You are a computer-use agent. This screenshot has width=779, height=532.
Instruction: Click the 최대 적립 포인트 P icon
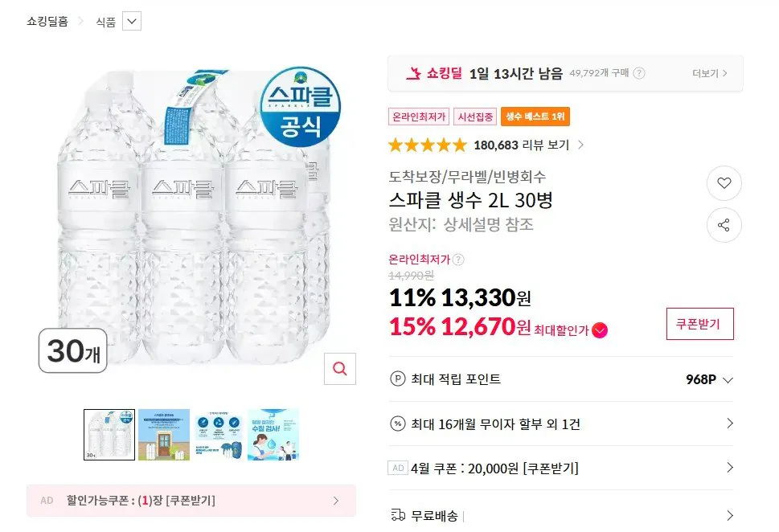click(397, 379)
